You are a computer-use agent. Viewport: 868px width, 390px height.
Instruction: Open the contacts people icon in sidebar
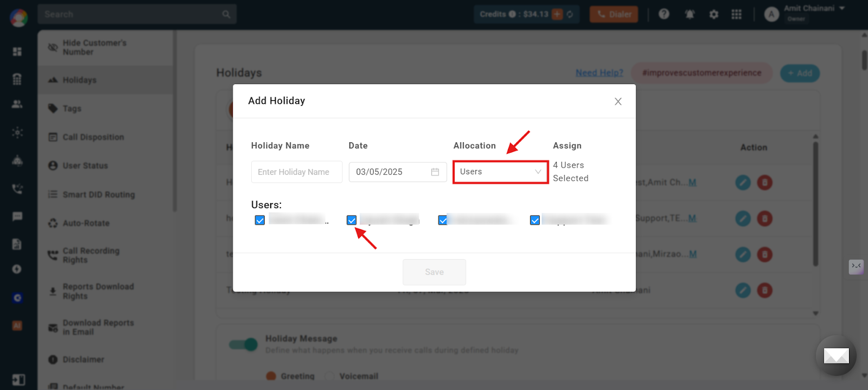click(x=17, y=104)
